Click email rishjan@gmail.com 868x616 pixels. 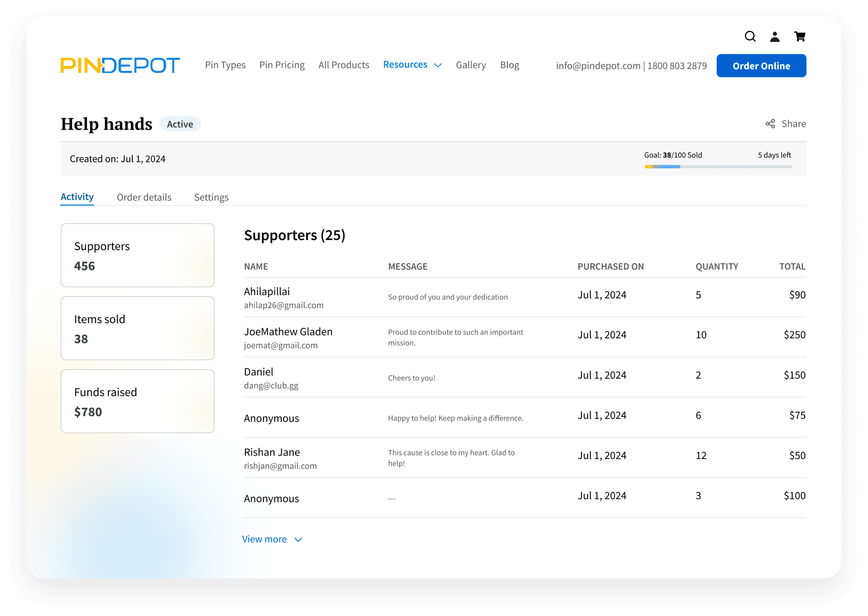(x=280, y=466)
